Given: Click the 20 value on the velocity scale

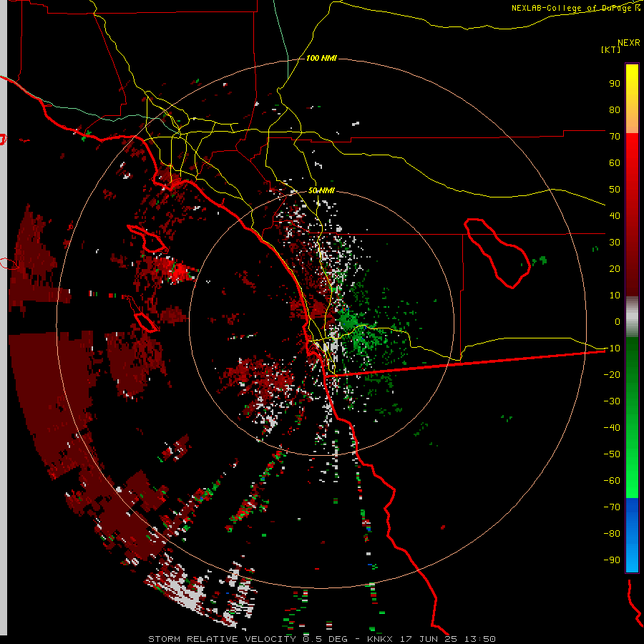Looking at the screenshot, I should point(615,268).
